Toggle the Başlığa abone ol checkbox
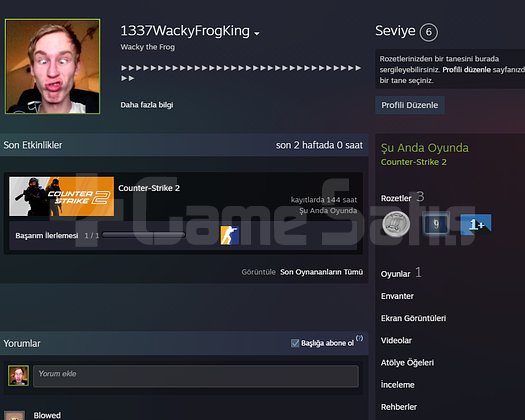The height and width of the screenshot is (420, 525). pyautogui.click(x=295, y=343)
